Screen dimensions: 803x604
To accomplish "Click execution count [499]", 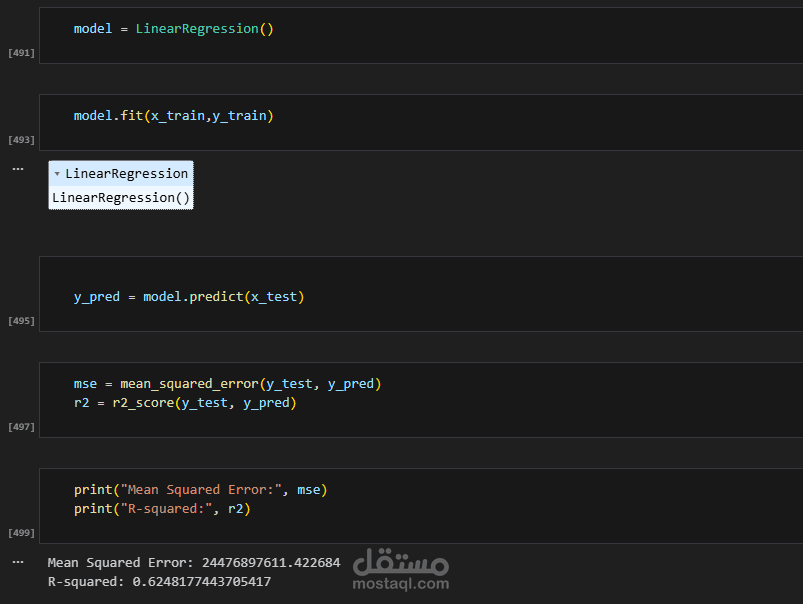I will (22, 533).
